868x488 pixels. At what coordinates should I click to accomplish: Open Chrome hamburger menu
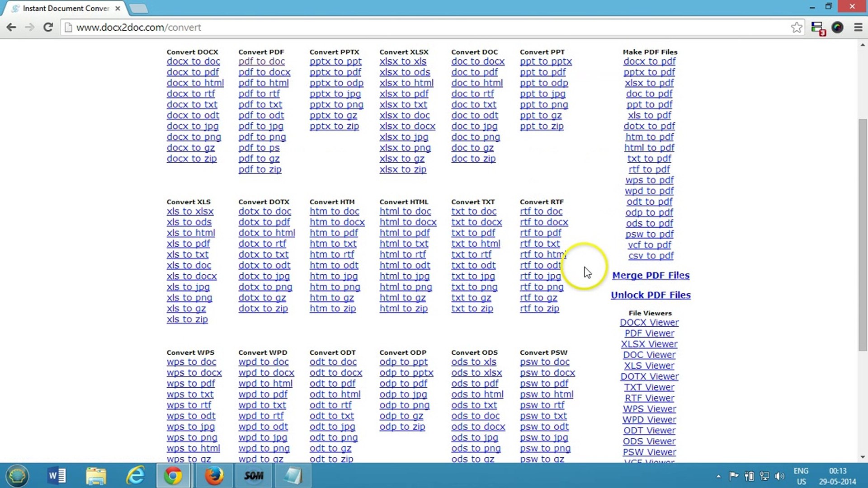tap(858, 27)
